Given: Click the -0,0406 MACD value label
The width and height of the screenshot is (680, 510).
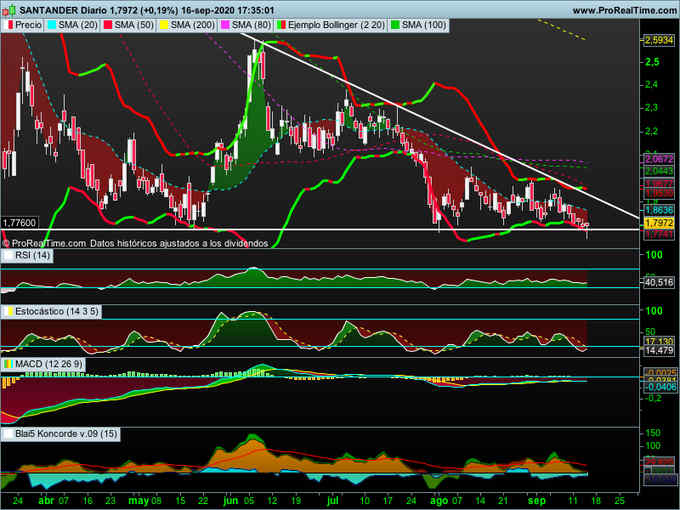Looking at the screenshot, I should [x=659, y=386].
